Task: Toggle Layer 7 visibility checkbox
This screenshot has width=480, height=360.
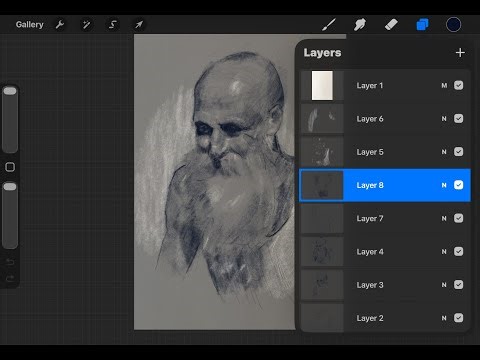Action: (x=459, y=218)
